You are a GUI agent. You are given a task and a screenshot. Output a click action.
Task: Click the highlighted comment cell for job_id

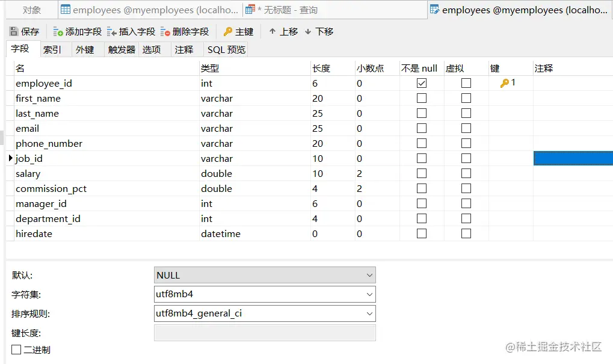pos(573,158)
